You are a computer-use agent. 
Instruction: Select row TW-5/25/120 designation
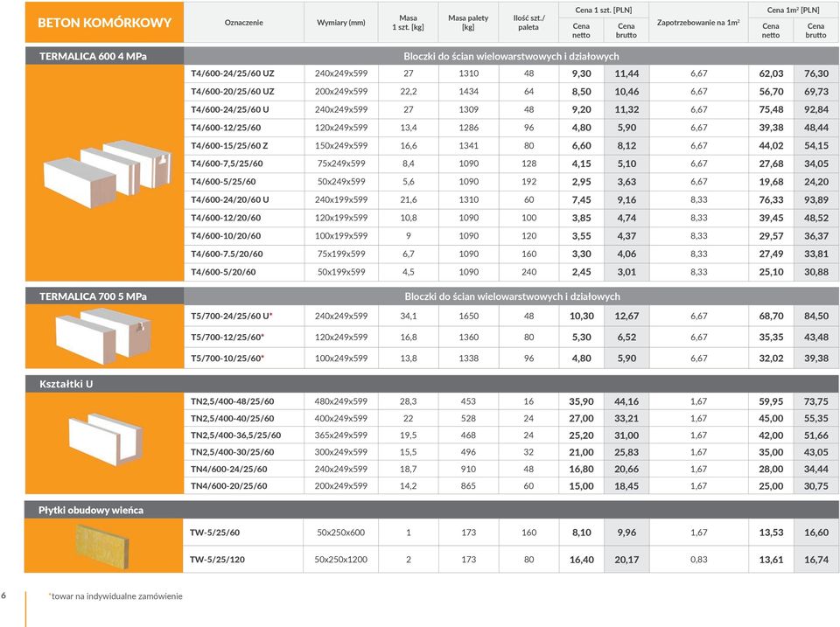[217, 560]
